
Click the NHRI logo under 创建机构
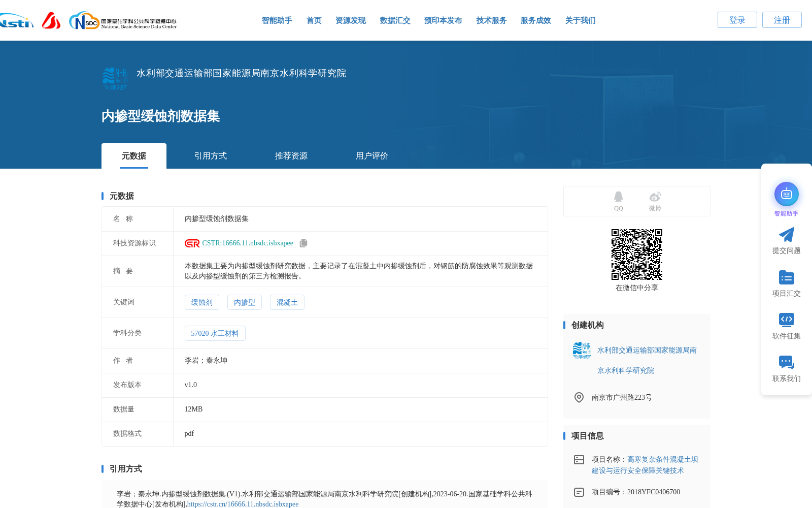(x=582, y=351)
